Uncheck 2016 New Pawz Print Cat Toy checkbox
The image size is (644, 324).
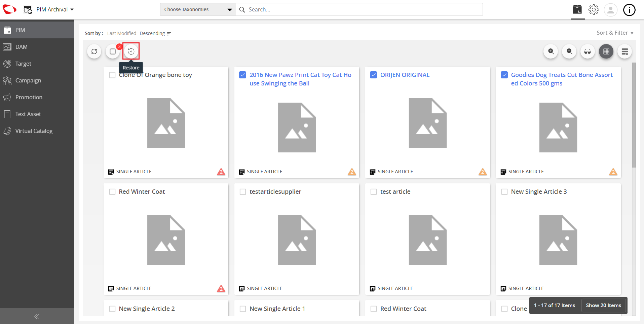coord(242,75)
